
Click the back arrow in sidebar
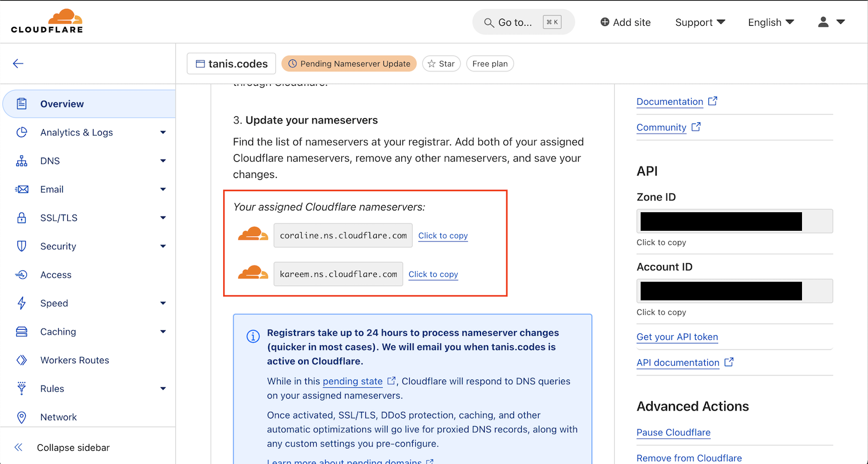(x=18, y=64)
